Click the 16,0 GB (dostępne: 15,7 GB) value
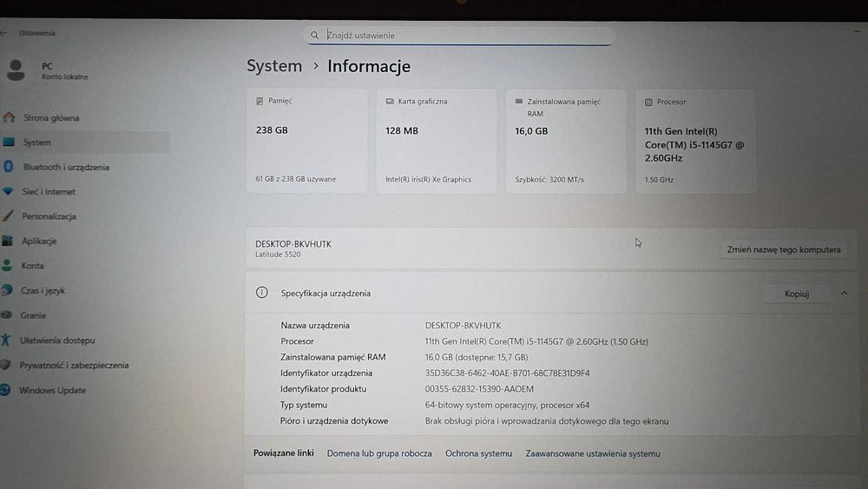This screenshot has width=868, height=489. coord(476,357)
